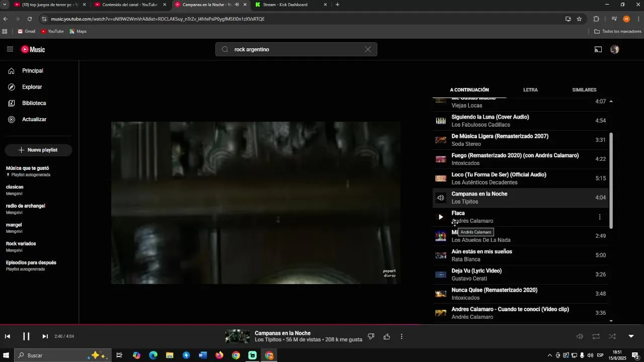Viewport: 644px width, 362px height.
Task: Create a Nueva playlist
Action: pyautogui.click(x=38, y=150)
